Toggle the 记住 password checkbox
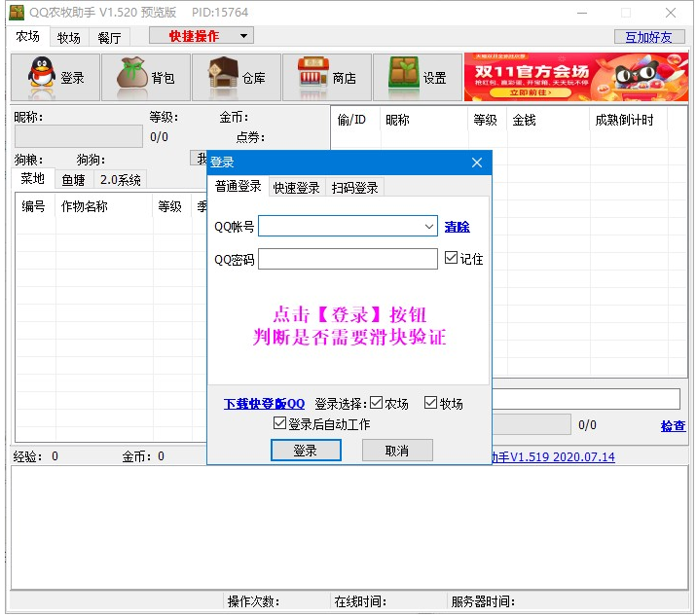The width and height of the screenshot is (697, 616). click(x=451, y=258)
